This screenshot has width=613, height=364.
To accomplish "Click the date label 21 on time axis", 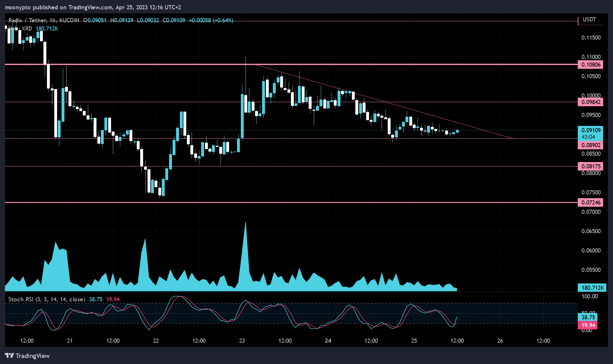I will coord(70,341).
